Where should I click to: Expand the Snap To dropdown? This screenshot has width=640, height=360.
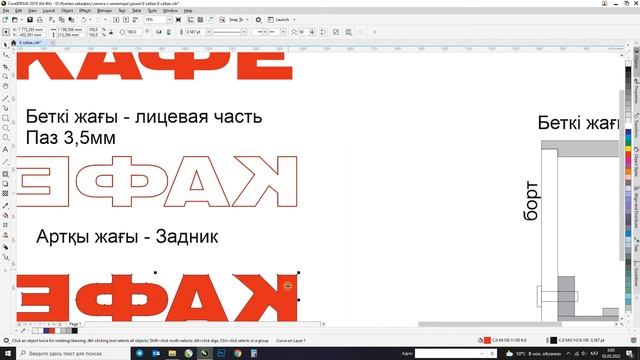coord(247,20)
